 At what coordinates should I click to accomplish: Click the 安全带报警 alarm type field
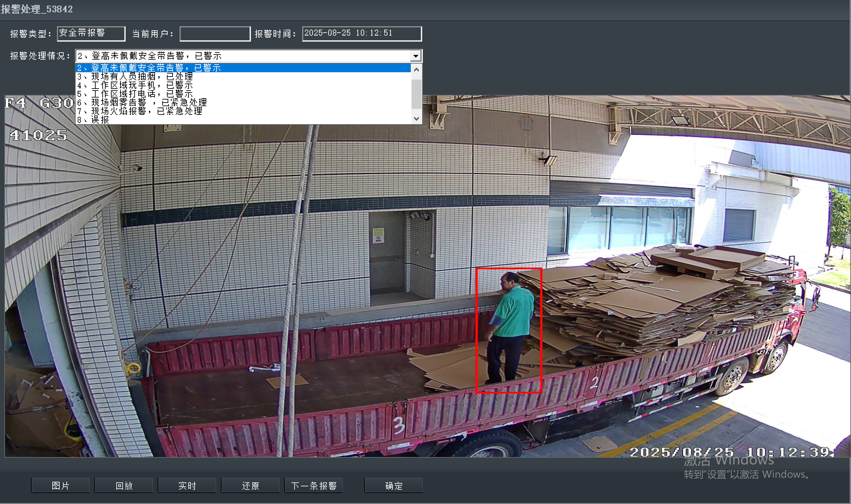click(91, 33)
